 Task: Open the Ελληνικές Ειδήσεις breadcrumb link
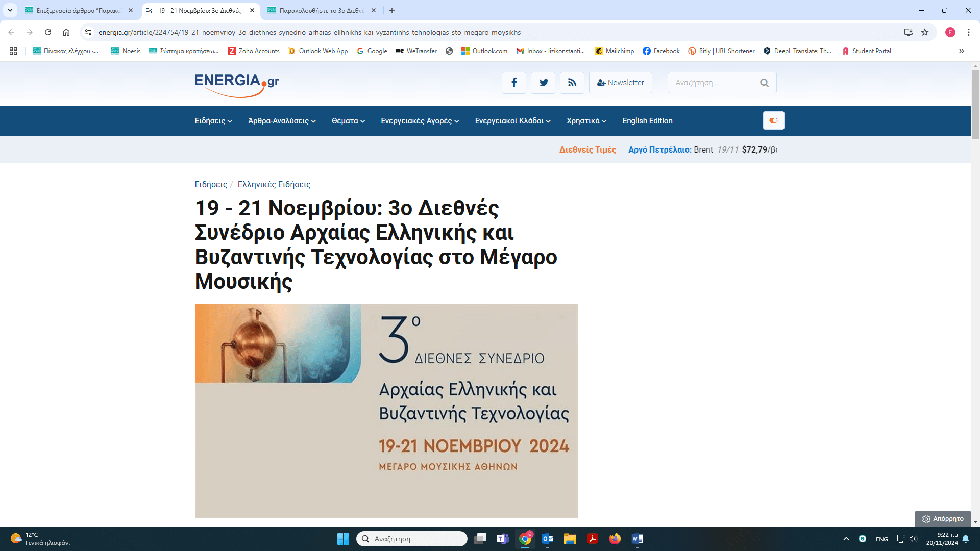click(x=274, y=184)
